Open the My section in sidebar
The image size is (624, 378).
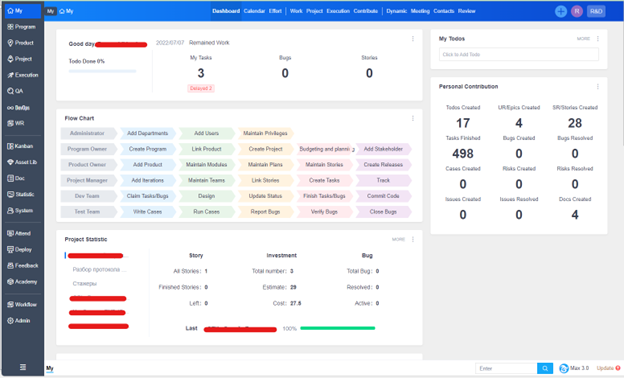pyautogui.click(x=22, y=11)
